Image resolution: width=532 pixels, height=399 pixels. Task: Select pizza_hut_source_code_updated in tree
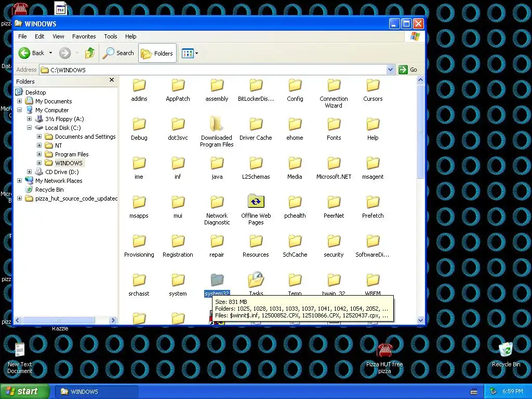(76, 198)
